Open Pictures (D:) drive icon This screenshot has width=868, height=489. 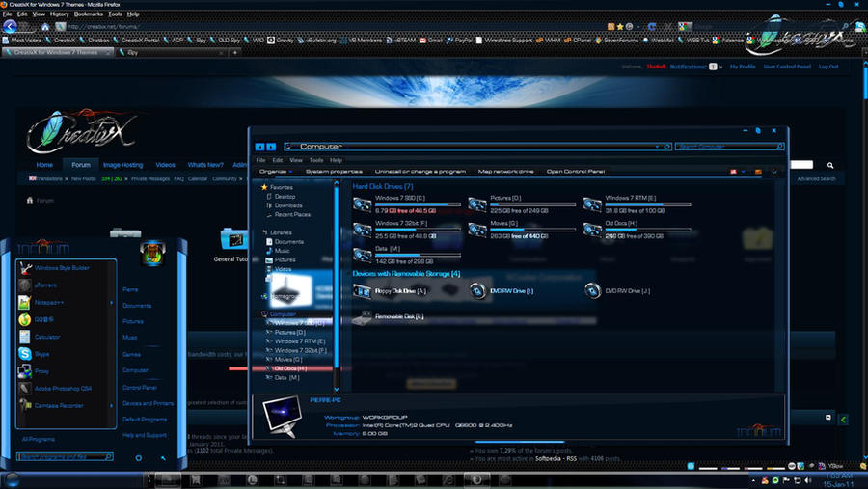pos(477,204)
